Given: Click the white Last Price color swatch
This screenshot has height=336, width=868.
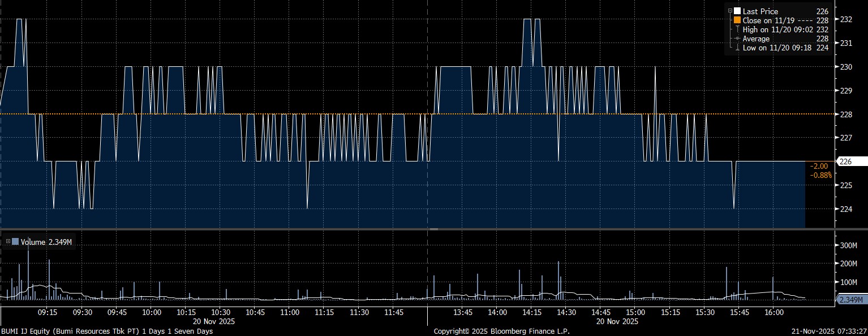Looking at the screenshot, I should 737,11.
